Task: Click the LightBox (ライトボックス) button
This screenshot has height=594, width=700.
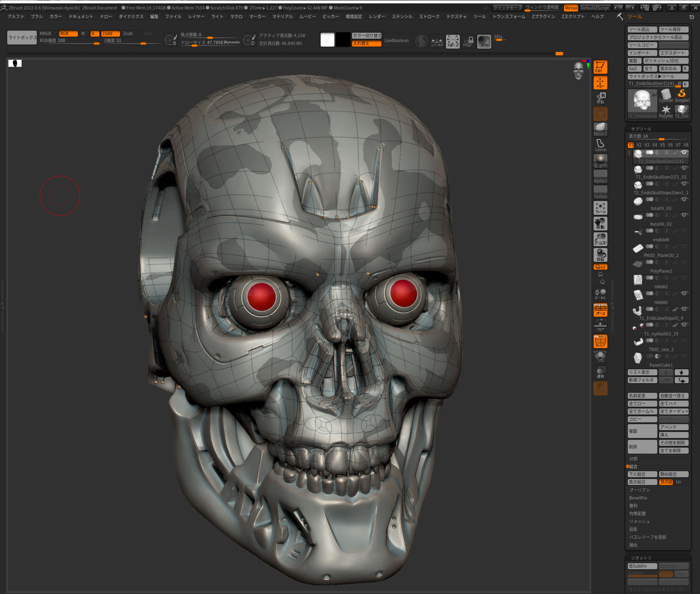Action: click(22, 37)
